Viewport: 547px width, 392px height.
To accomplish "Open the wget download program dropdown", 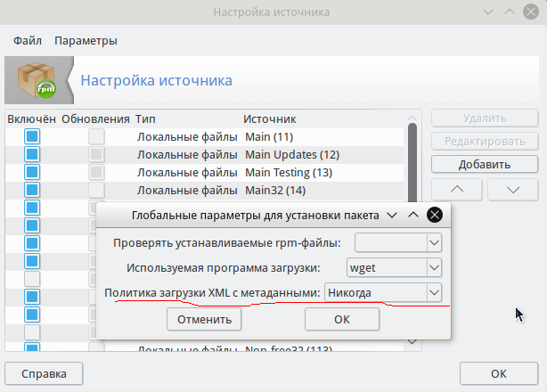I will 394,267.
